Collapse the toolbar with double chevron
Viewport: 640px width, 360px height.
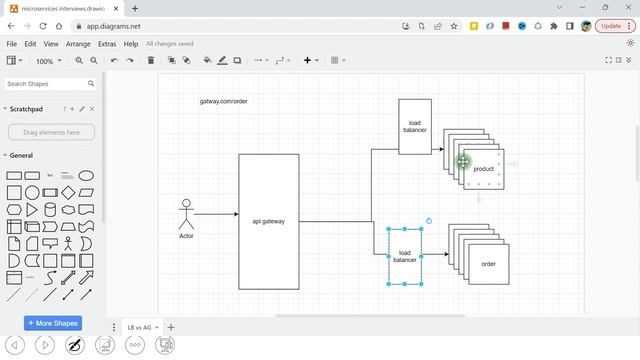pyautogui.click(x=629, y=60)
